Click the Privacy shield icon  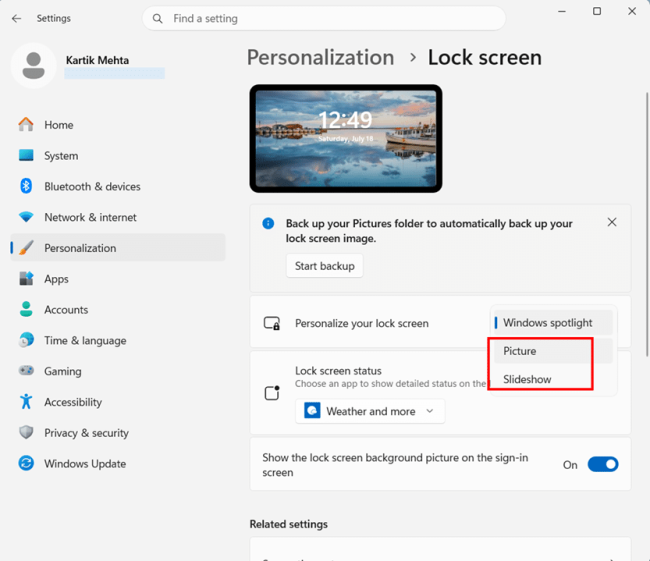click(x=26, y=432)
